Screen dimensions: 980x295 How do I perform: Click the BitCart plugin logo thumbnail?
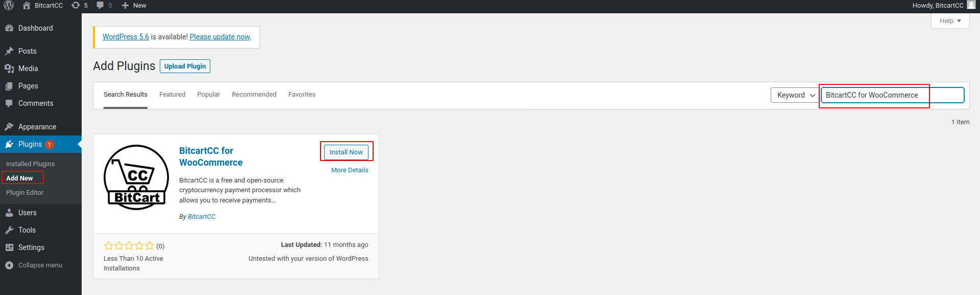coord(136,177)
